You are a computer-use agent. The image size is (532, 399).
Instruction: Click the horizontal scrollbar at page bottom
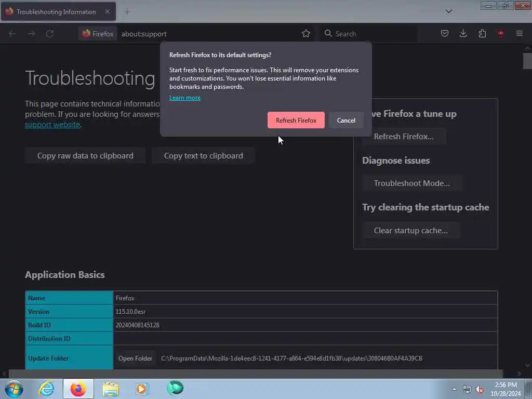(256, 374)
